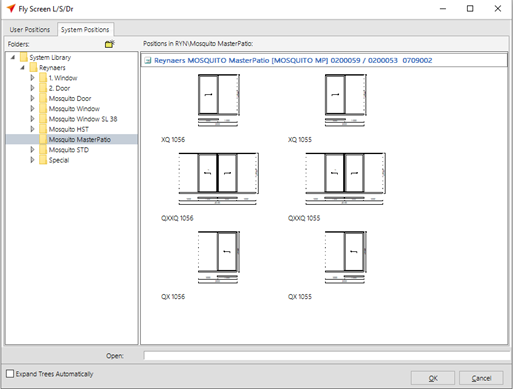The height and width of the screenshot is (389, 513).
Task: Click the QX 1056 caption text
Action: coord(173,297)
